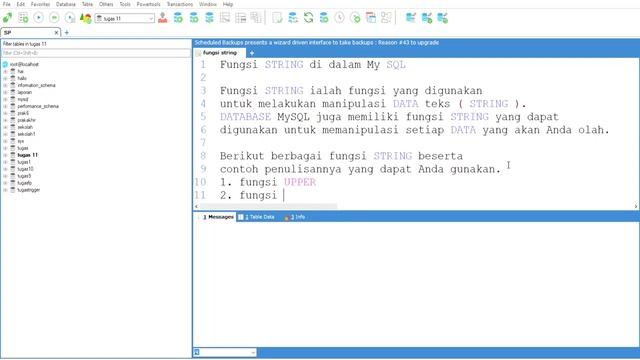Click execute and edit resultset icon
The height and width of the screenshot is (360, 640).
70,18
